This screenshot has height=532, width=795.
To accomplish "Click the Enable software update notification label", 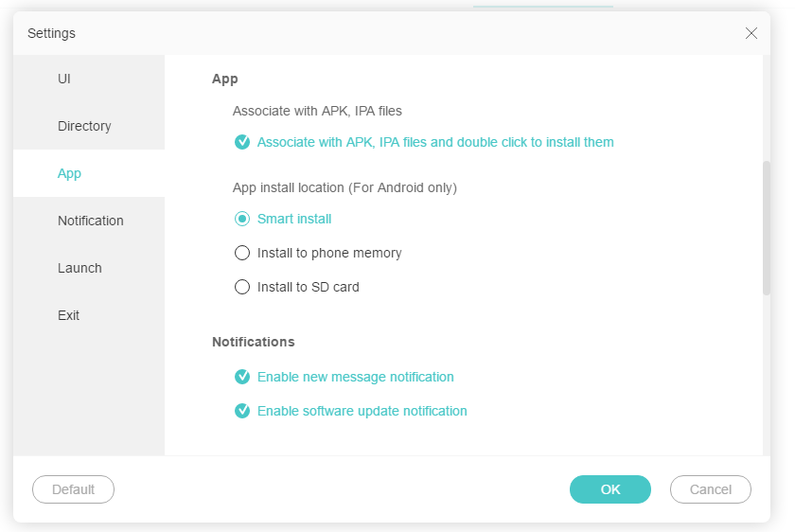I will (362, 411).
